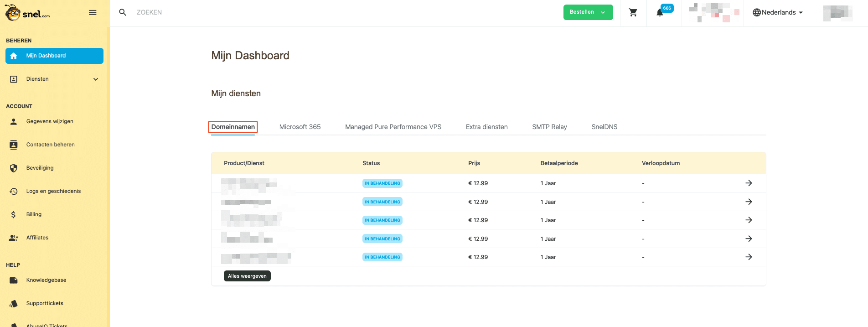The height and width of the screenshot is (327, 868).
Task: Click the arrow on the last domain row
Action: tap(748, 257)
